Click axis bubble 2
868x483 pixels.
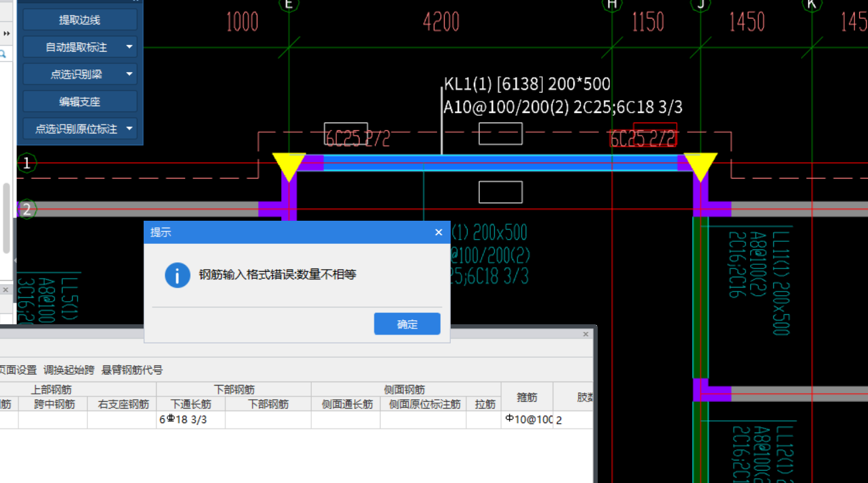pyautogui.click(x=27, y=209)
